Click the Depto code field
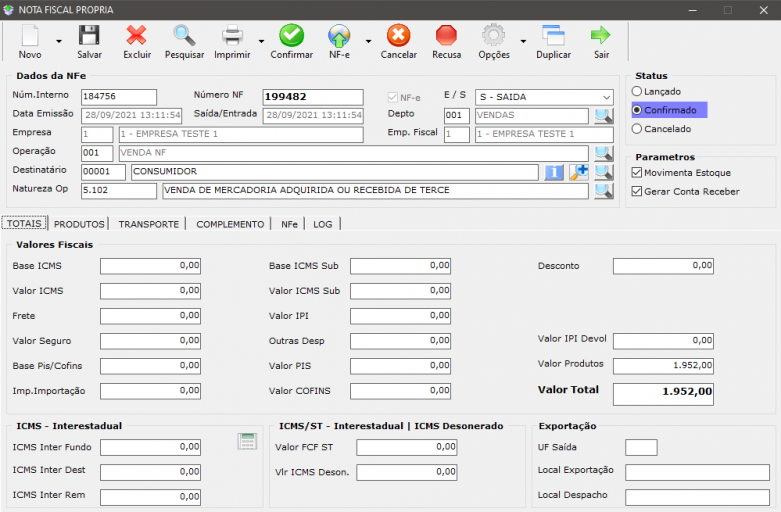Screen dimensions: 781x512 (x=457, y=116)
